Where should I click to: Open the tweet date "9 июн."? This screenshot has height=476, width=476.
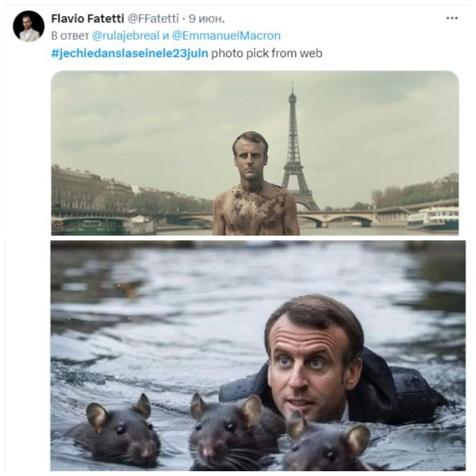[x=207, y=19]
